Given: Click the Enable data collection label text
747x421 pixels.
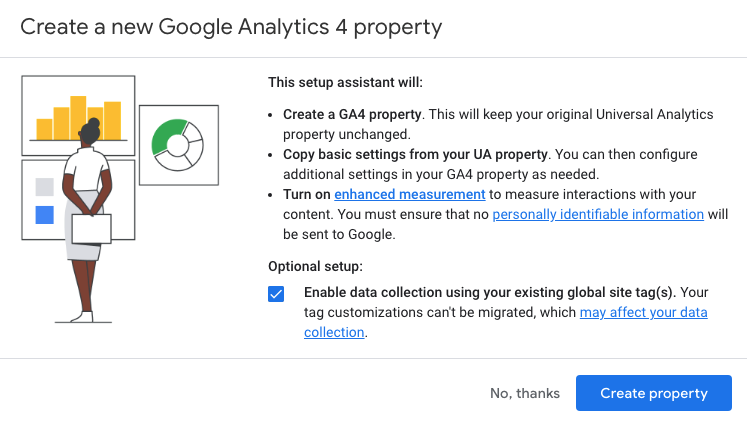Looking at the screenshot, I should click(489, 292).
